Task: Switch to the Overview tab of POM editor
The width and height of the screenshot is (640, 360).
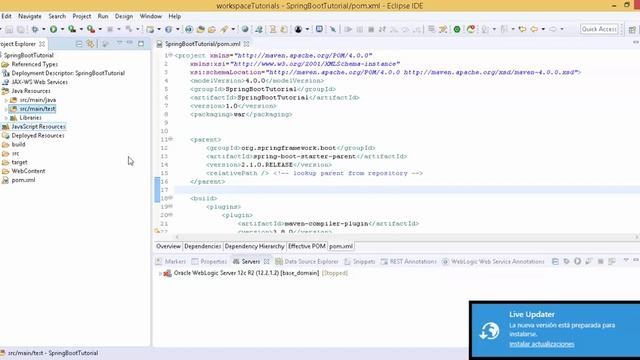Action: (168, 247)
